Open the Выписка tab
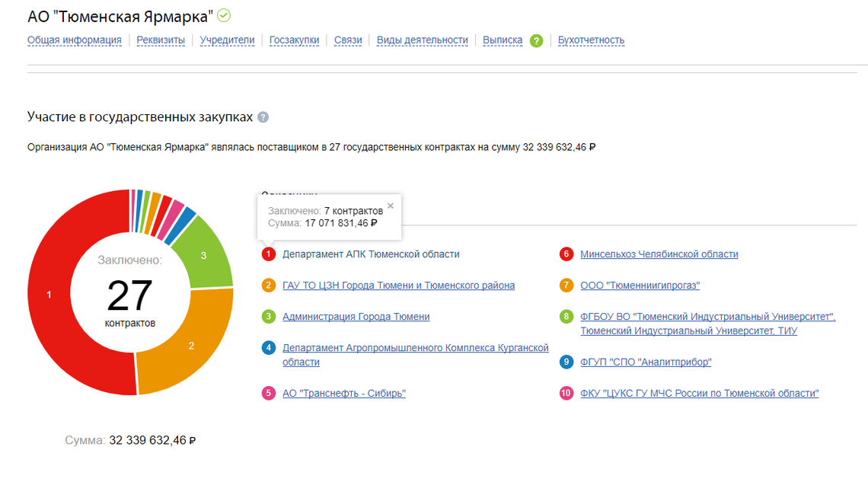The image size is (868, 479). coord(503,40)
